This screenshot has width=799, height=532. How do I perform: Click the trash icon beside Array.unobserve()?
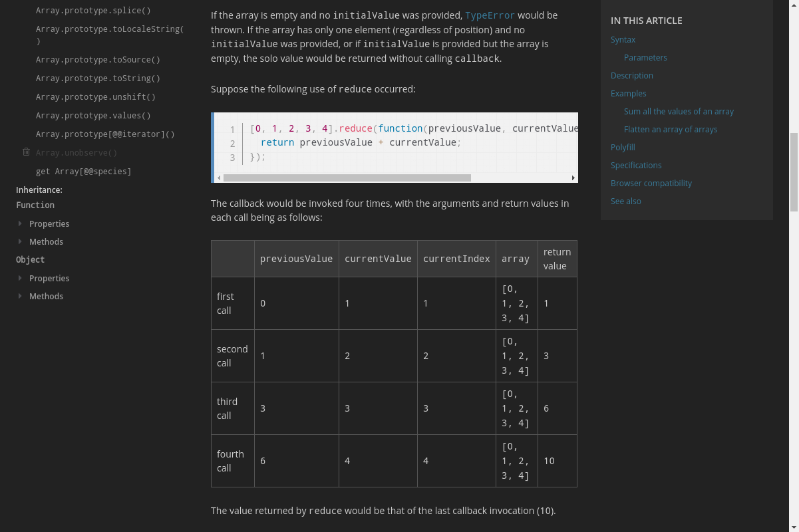pos(26,152)
